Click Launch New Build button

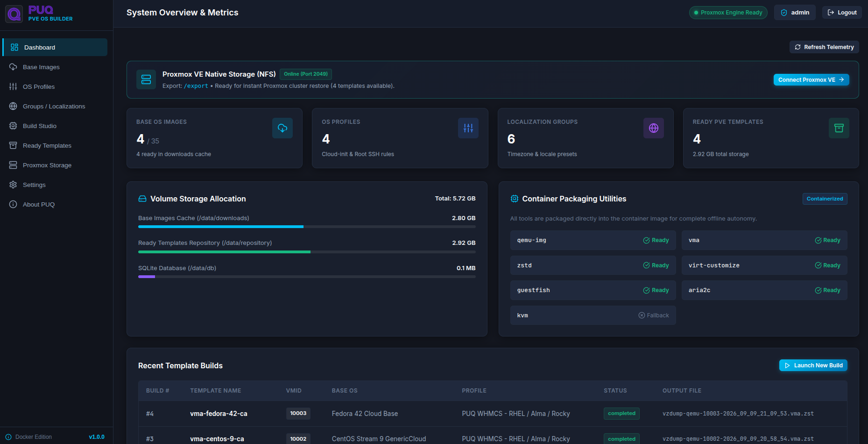[813, 365]
